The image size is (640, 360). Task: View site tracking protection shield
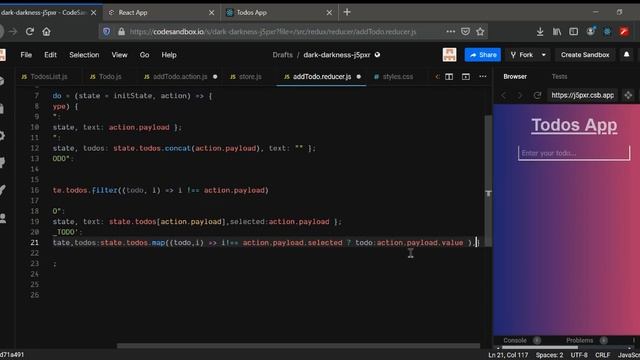[x=107, y=31]
